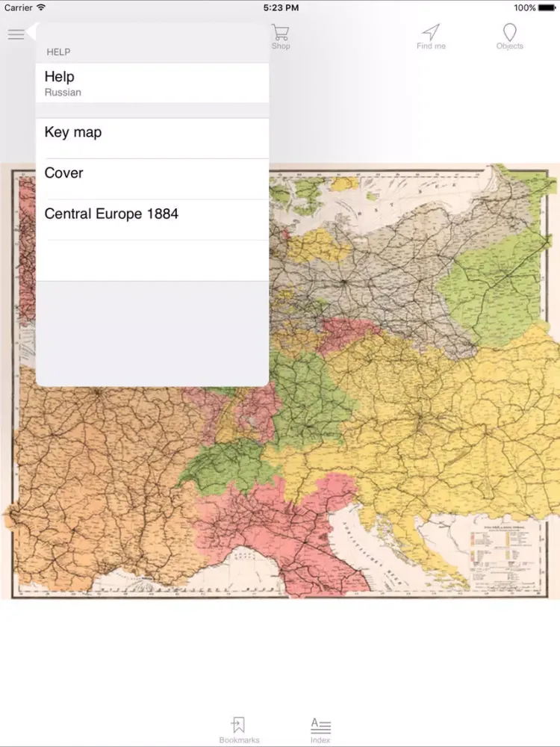Tap the HELP section header text
Image resolution: width=560 pixels, height=747 pixels.
(x=58, y=52)
